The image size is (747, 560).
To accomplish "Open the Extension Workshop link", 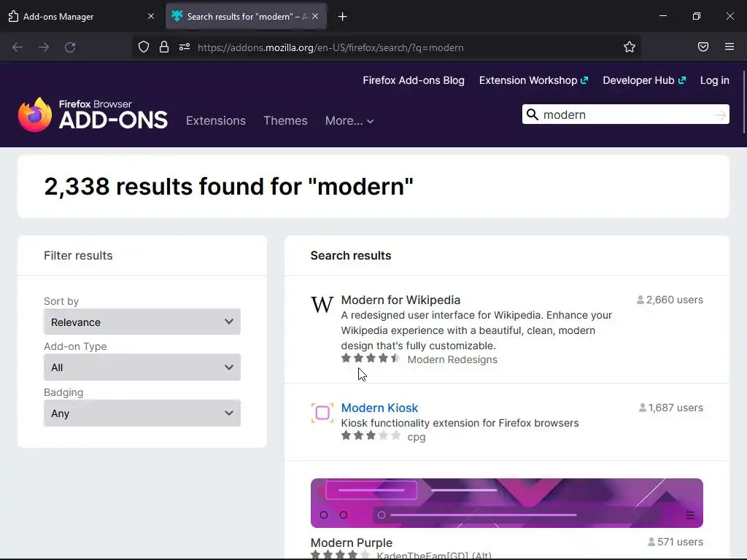I will click(533, 80).
